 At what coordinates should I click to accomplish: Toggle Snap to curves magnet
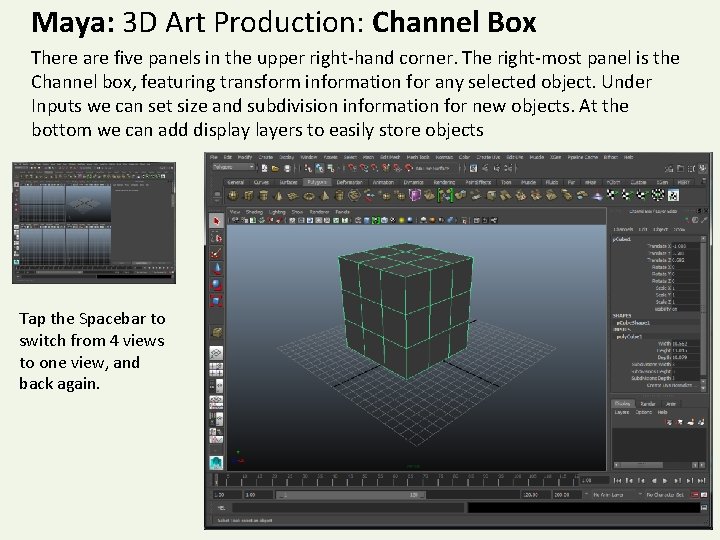coord(363,169)
